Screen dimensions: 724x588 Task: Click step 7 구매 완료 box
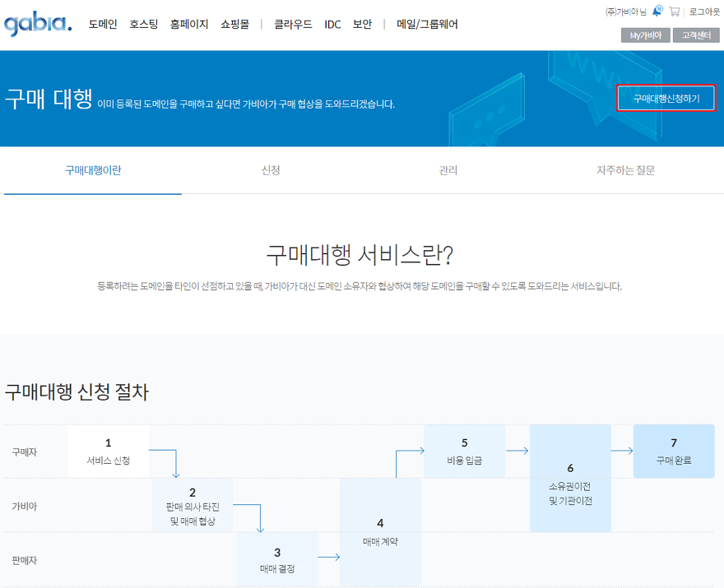[x=674, y=451]
